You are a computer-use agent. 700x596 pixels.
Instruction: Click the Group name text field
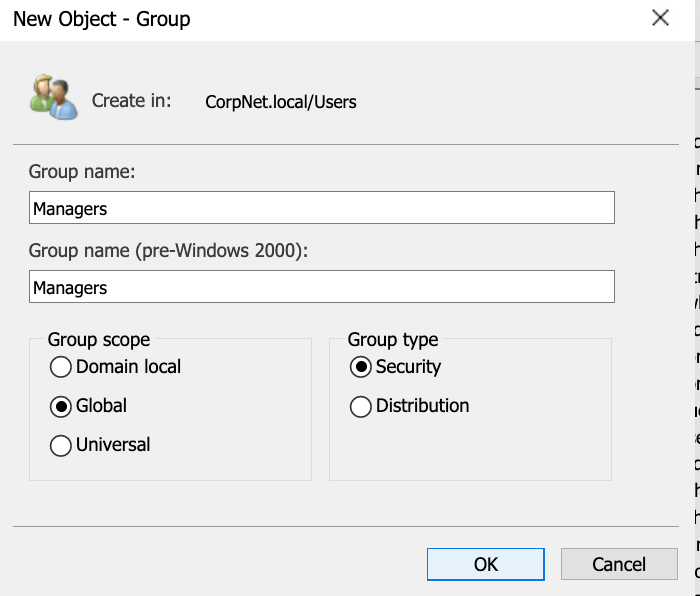(321, 208)
